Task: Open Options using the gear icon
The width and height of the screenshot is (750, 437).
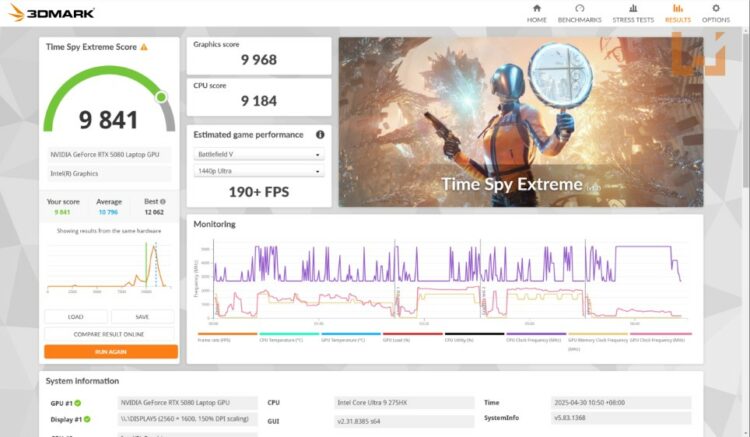Action: [x=715, y=8]
